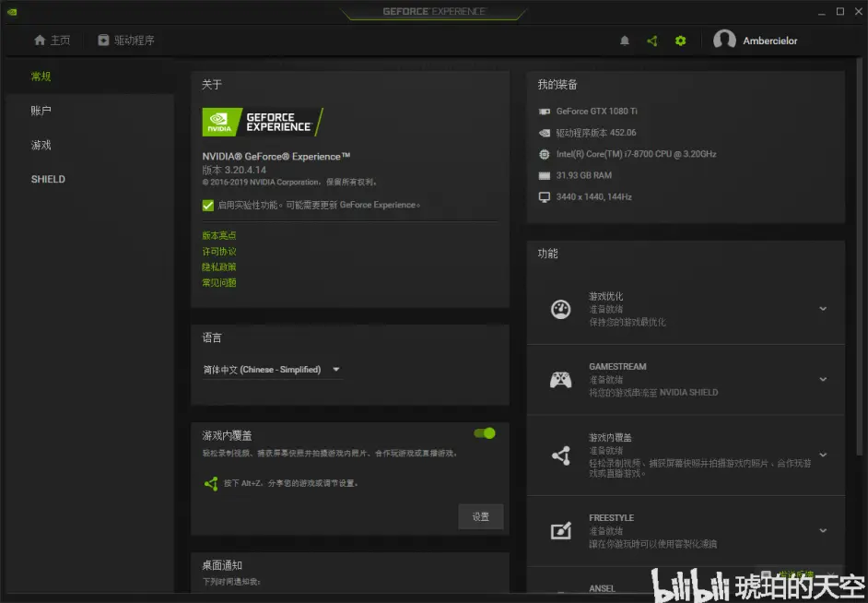The width and height of the screenshot is (868, 603).
Task: Open the 隐私政策 link
Action: click(x=219, y=266)
